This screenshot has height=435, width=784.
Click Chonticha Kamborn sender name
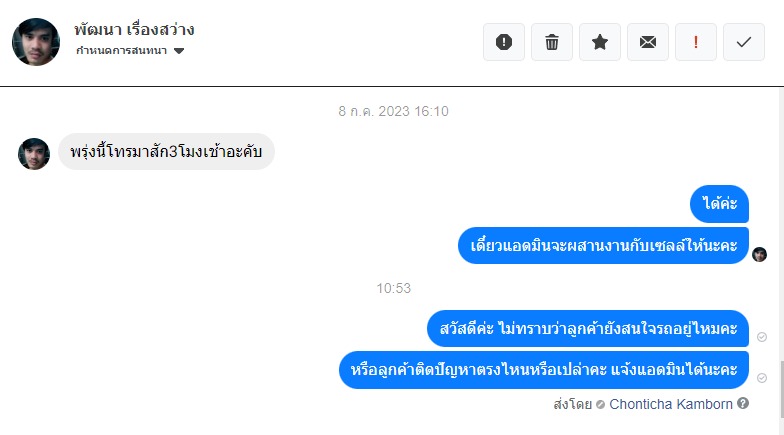(670, 404)
